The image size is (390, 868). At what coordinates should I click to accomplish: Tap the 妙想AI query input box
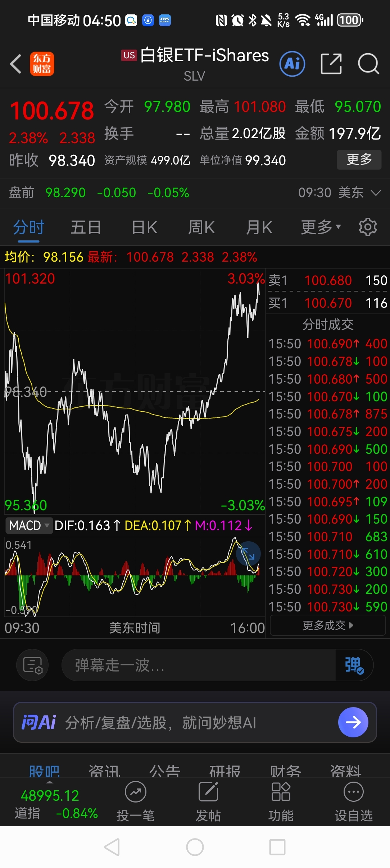[195, 722]
